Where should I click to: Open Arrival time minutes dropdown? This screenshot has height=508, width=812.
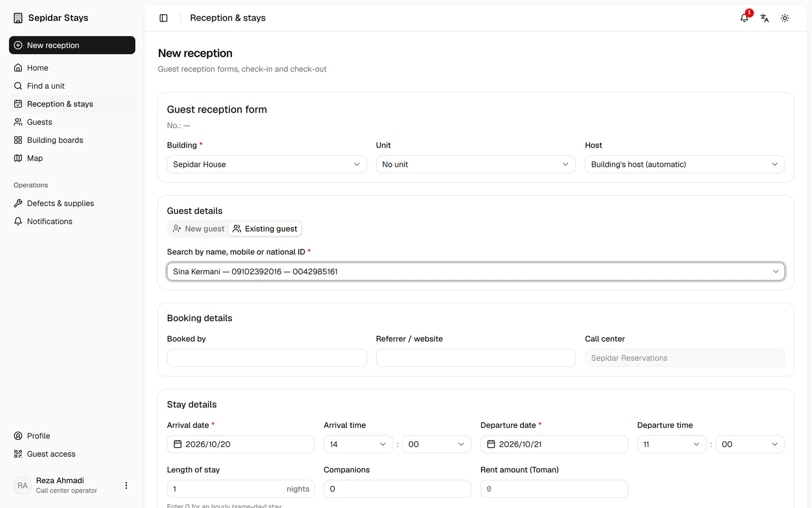tap(436, 444)
